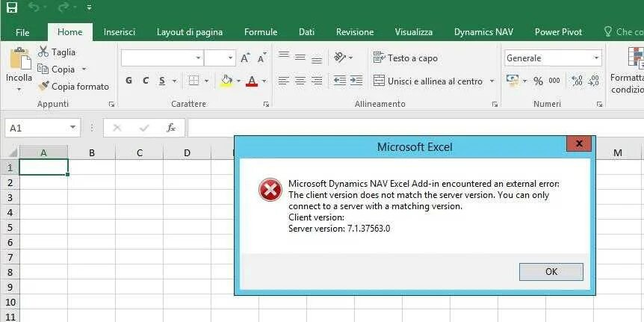Click the top vertical align icon
The height and width of the screenshot is (322, 644).
[284, 56]
